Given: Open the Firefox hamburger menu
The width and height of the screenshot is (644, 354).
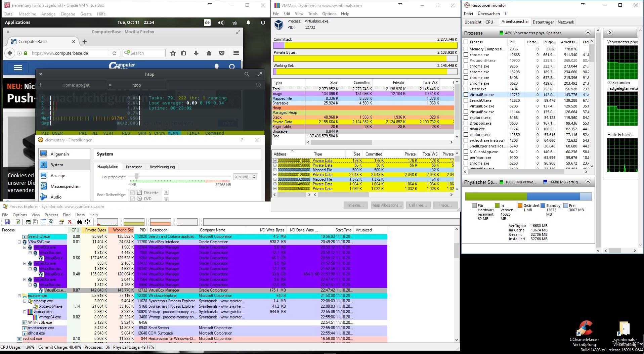Looking at the screenshot, I should pos(236,53).
